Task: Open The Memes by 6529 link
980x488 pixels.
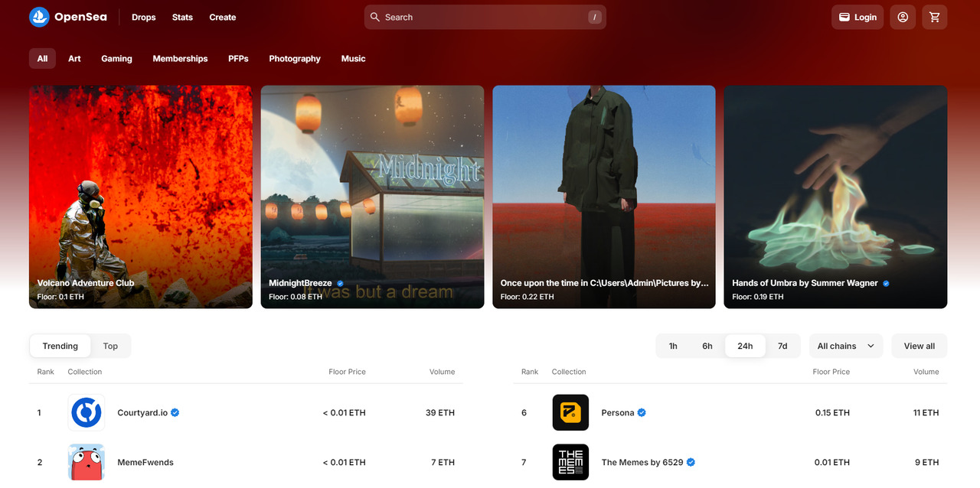Action: tap(642, 462)
